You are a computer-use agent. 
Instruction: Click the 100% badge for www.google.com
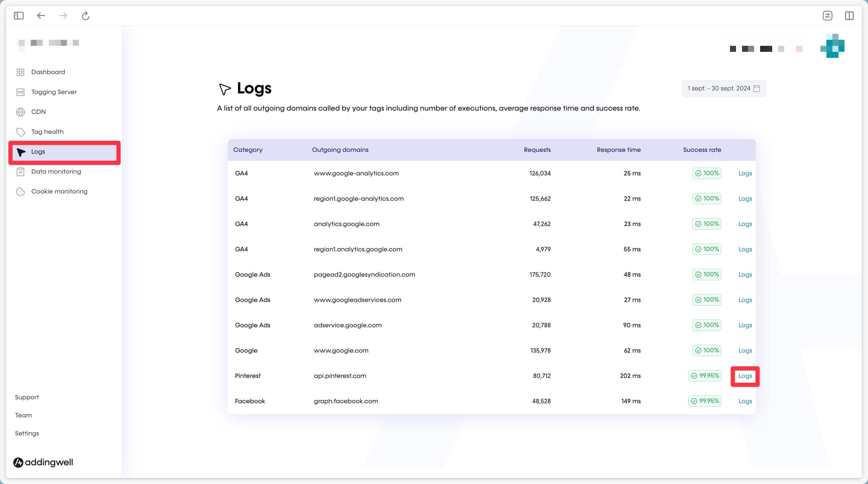coord(706,350)
